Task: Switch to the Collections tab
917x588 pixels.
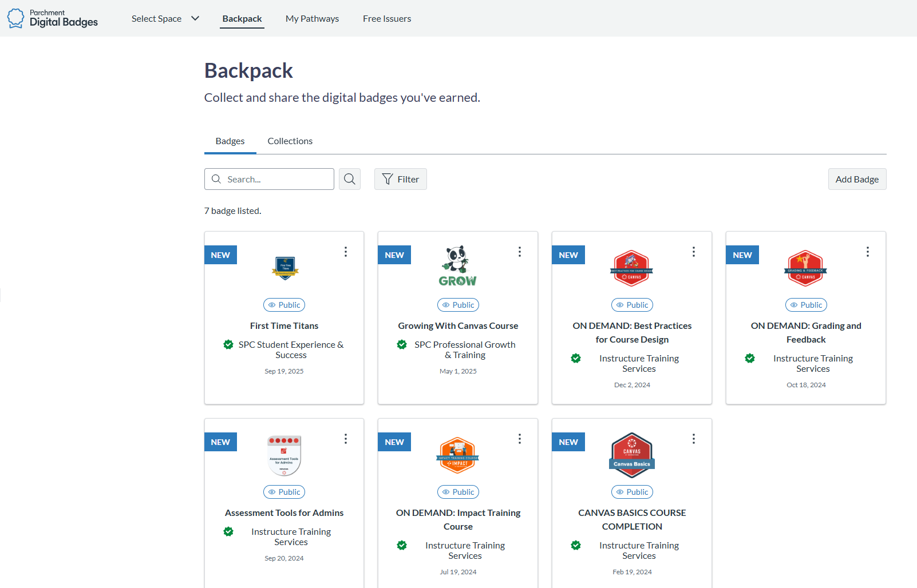Action: pyautogui.click(x=290, y=141)
